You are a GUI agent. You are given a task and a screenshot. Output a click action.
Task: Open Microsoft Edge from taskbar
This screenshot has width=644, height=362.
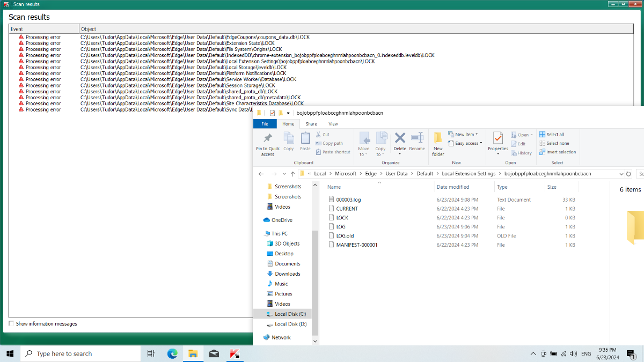(172, 353)
